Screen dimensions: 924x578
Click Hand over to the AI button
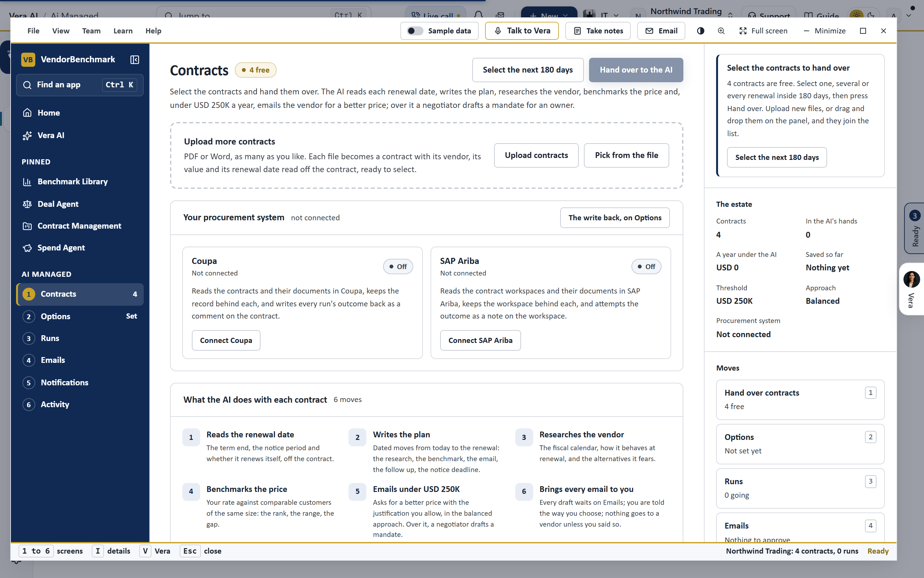click(636, 70)
